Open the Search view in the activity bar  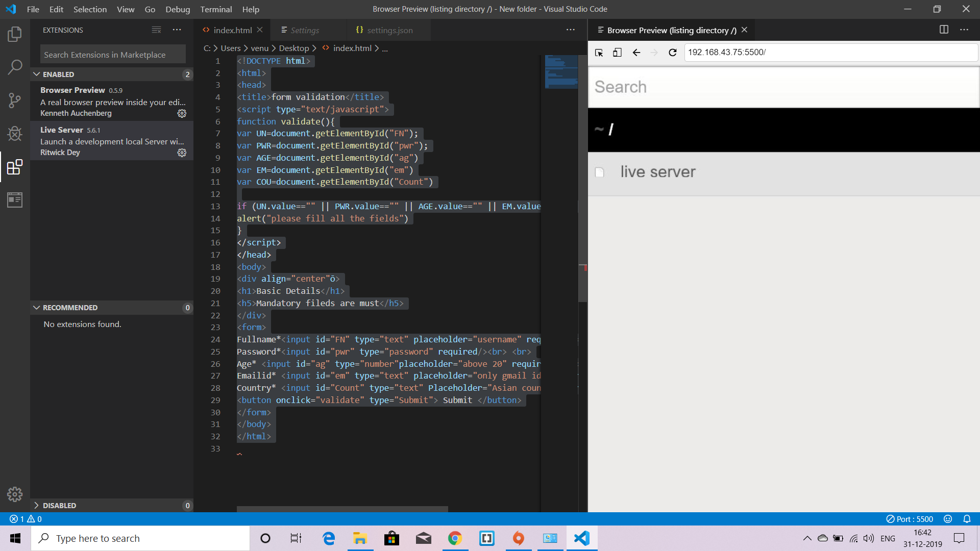coord(15,67)
